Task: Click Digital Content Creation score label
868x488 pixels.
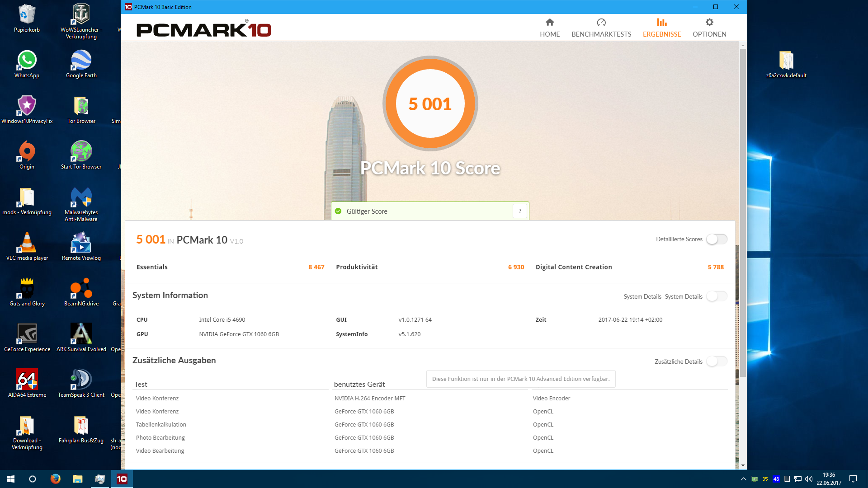Action: (573, 267)
